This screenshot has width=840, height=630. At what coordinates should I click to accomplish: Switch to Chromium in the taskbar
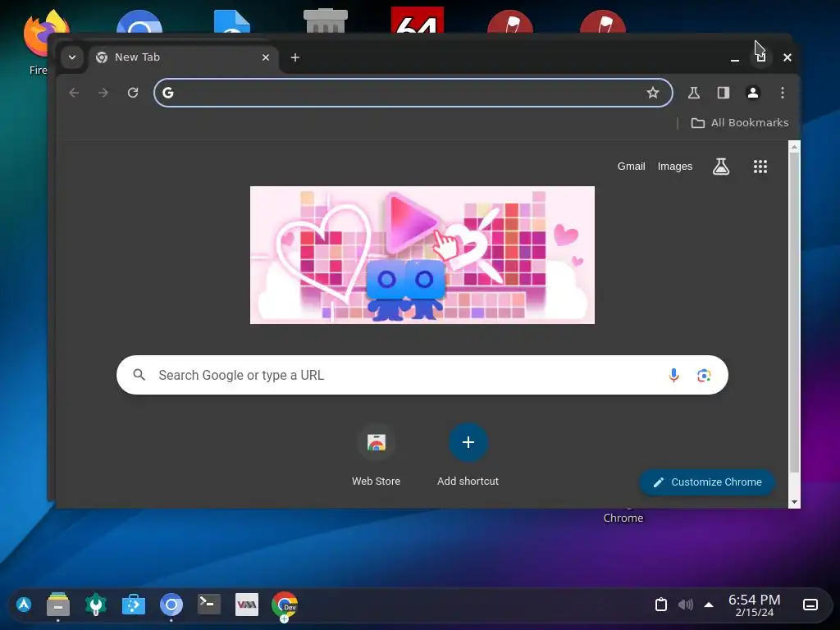pos(171,605)
